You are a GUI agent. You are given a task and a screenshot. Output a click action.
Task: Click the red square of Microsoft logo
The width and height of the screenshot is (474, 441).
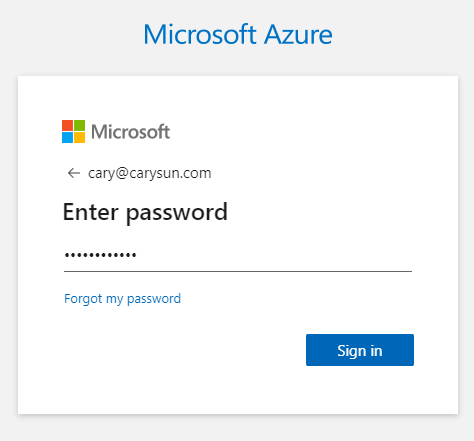67,126
